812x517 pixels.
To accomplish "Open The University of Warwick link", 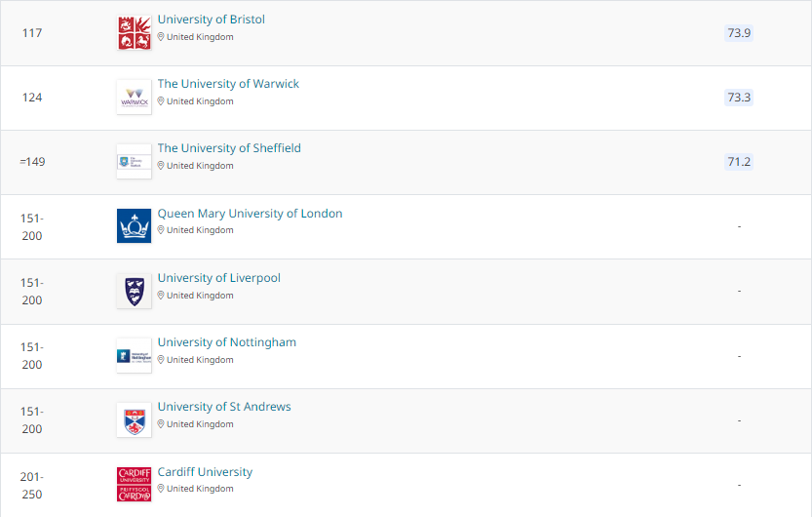I will pos(228,84).
